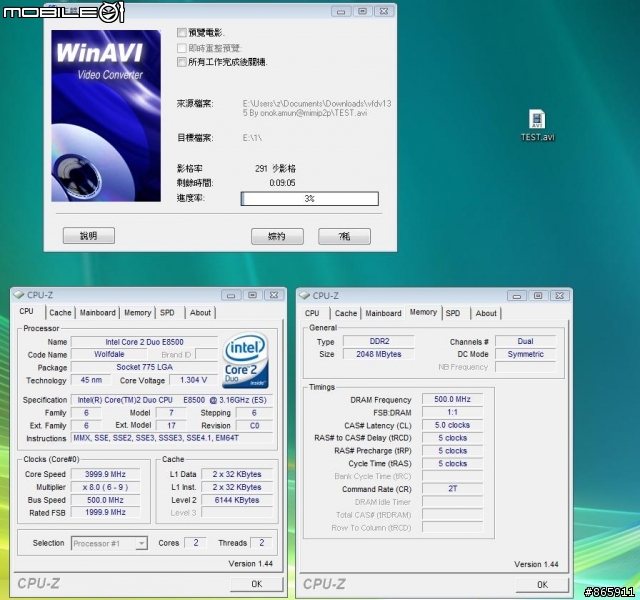Viewport: 640px width, 600px height.
Task: Open Cache tab in right CPU-Z
Action: click(346, 313)
